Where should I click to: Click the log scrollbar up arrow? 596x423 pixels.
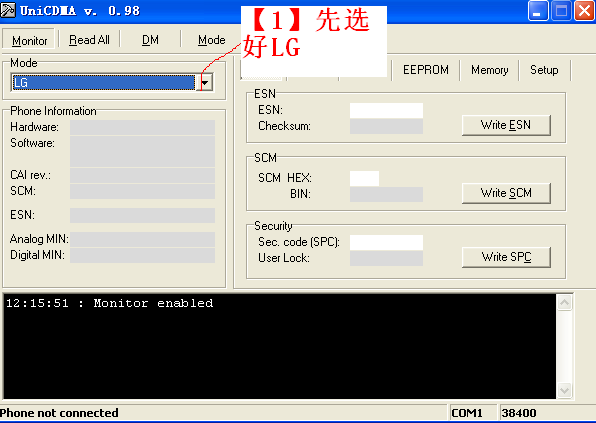(x=564, y=303)
